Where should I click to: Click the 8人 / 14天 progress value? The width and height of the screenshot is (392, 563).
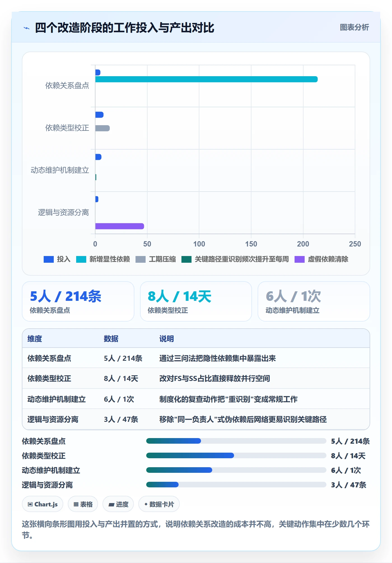point(348,456)
